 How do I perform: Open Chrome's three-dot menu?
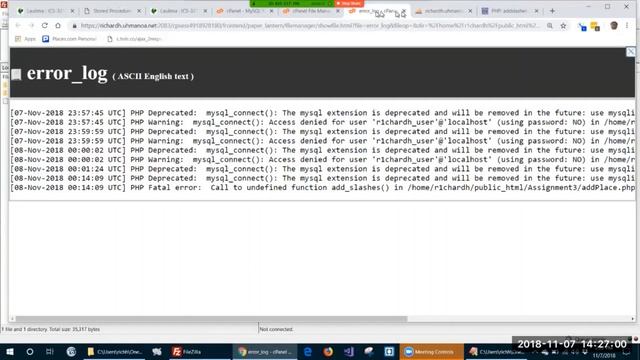pyautogui.click(x=627, y=26)
